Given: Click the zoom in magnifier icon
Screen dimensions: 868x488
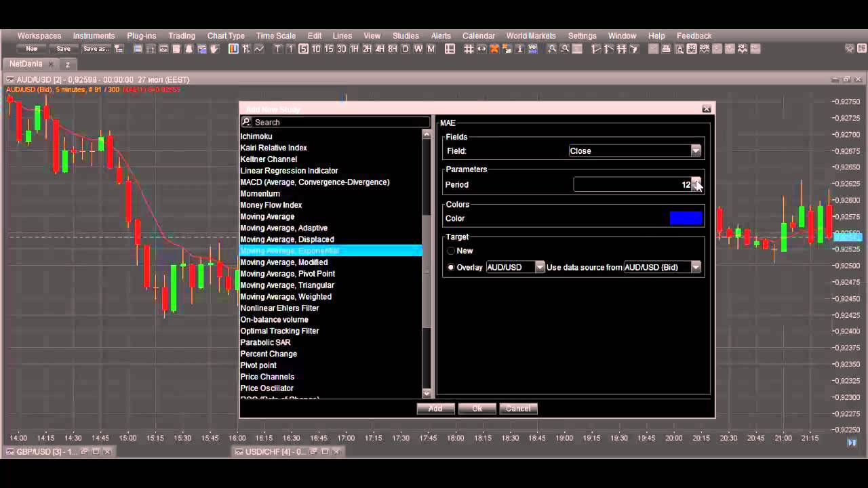Looking at the screenshot, I should (x=552, y=49).
